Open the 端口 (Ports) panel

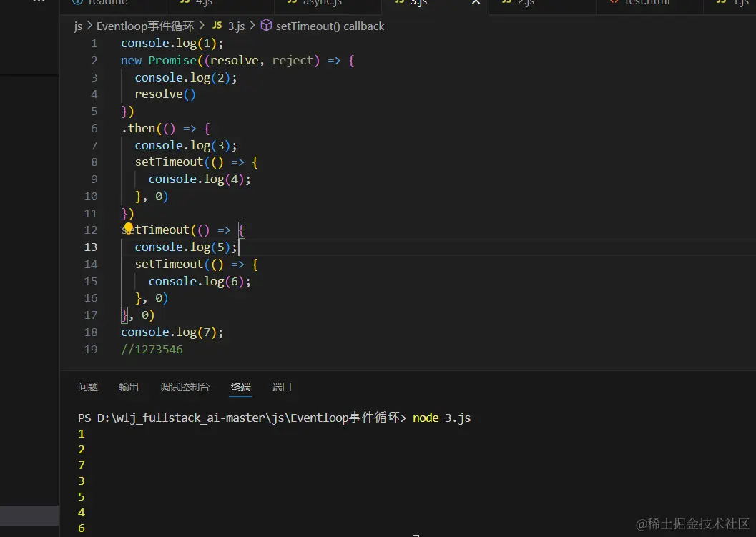281,387
